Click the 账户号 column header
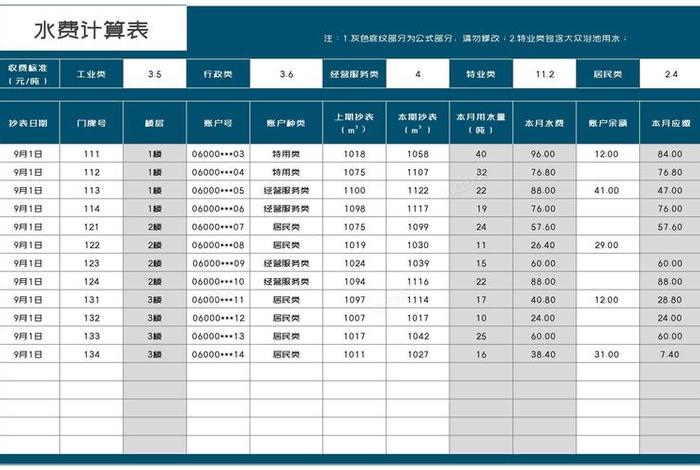This screenshot has width=700, height=470. (218, 123)
